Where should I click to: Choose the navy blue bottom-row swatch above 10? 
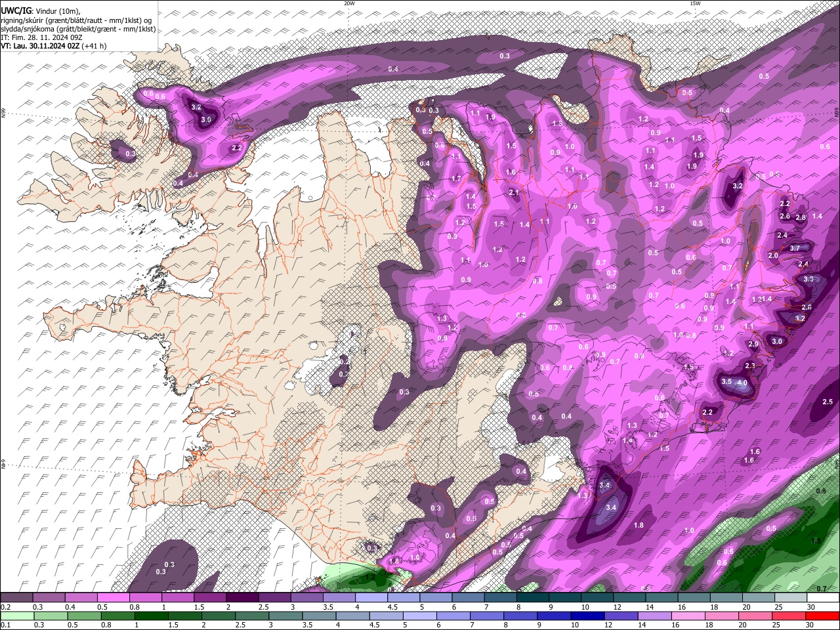[587, 616]
